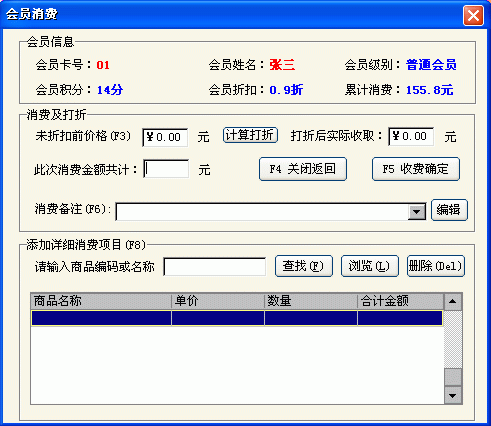491x426 pixels.
Task: Click the 商品编码或名称 search field
Action: click(215, 267)
